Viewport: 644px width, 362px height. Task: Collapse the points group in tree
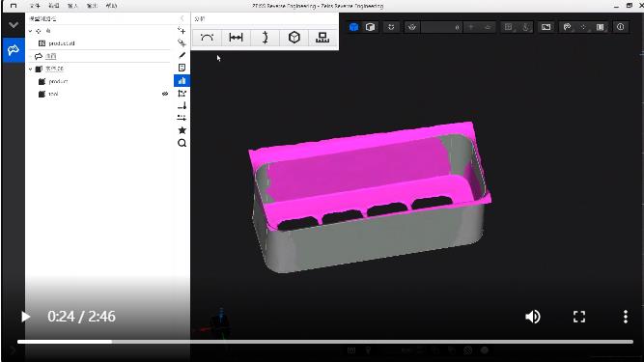pyautogui.click(x=30, y=31)
